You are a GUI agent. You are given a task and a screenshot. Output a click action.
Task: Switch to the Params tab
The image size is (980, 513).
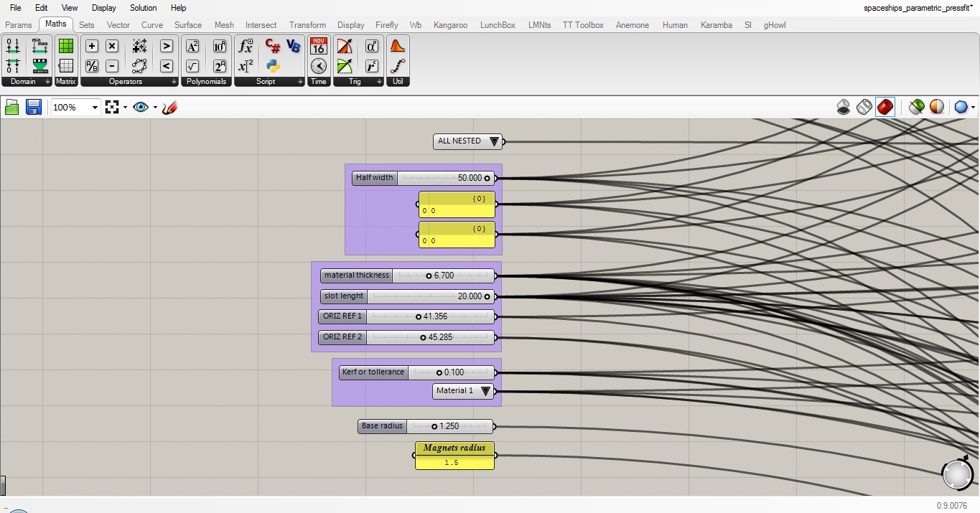click(x=19, y=25)
